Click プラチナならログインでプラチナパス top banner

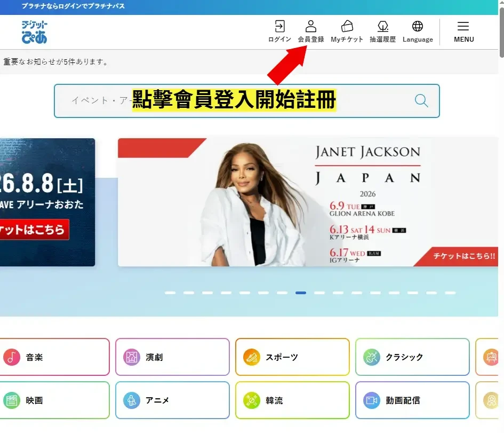(73, 6)
